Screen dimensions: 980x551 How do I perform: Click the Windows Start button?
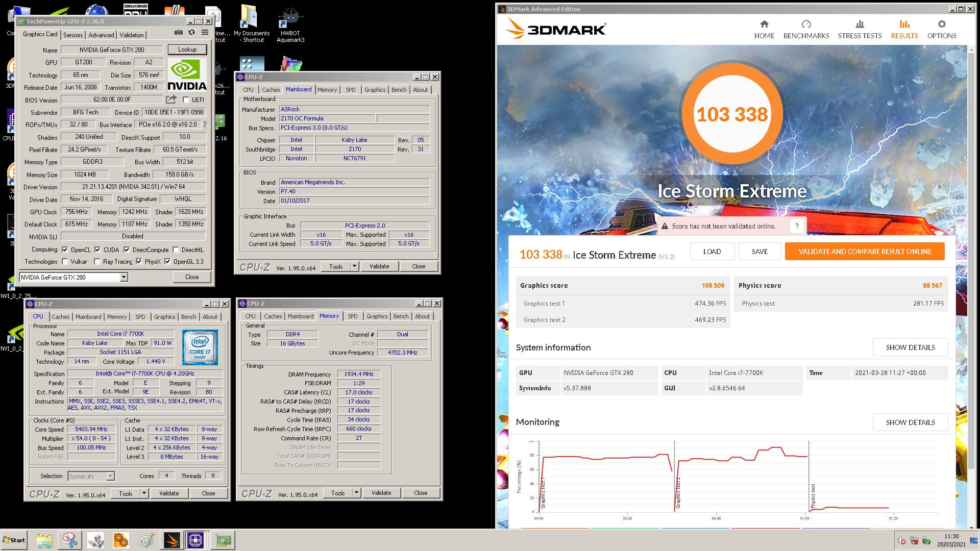click(x=14, y=540)
